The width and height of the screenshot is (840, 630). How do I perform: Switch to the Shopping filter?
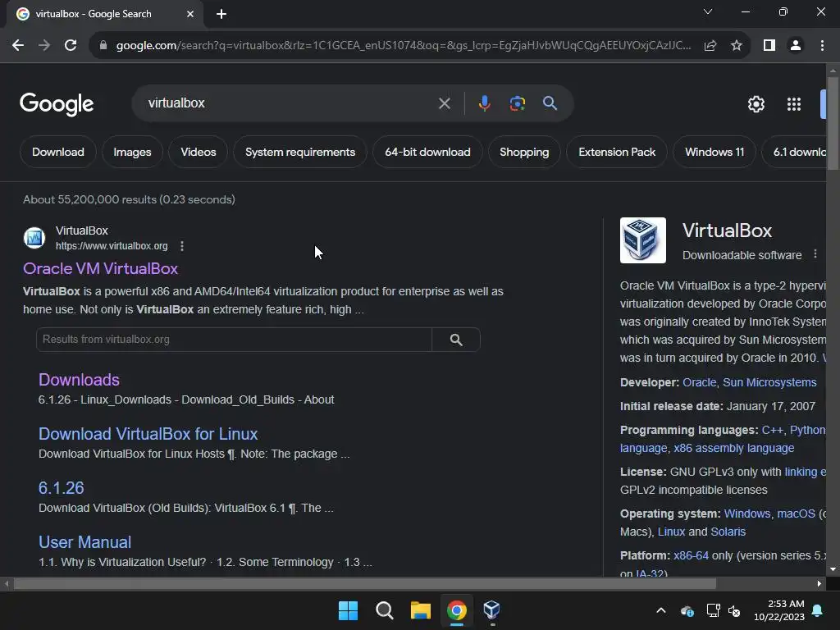point(524,152)
